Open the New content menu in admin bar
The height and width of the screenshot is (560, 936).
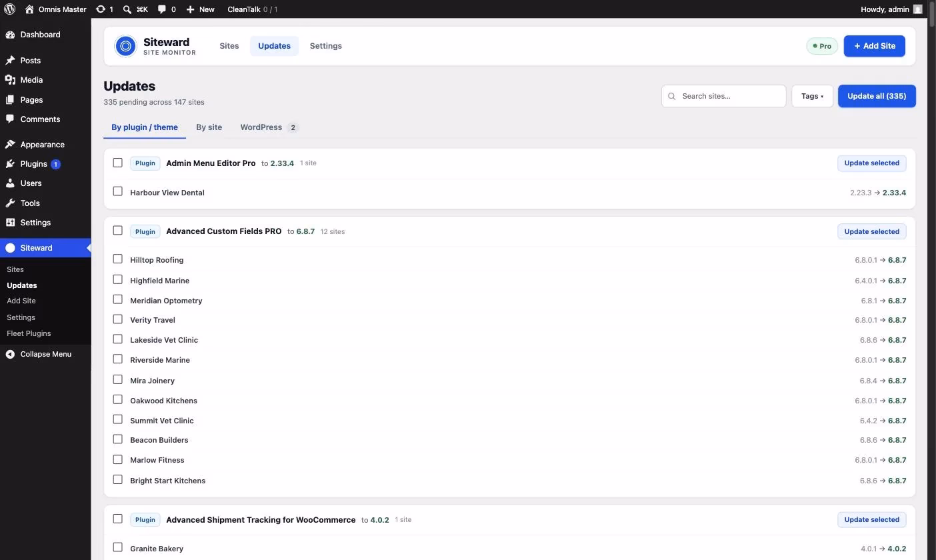pos(200,9)
